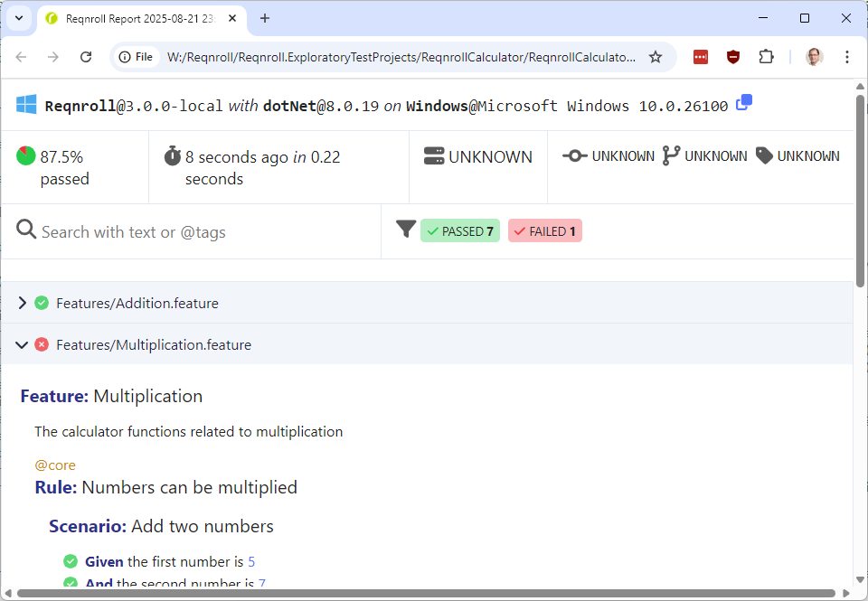Open the Chrome three-dot menu
This screenshot has height=601, width=868.
coord(847,57)
